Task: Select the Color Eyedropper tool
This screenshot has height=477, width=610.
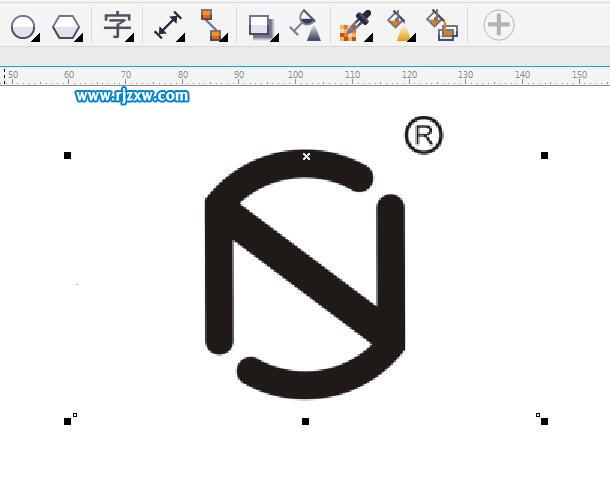Action: [355, 25]
